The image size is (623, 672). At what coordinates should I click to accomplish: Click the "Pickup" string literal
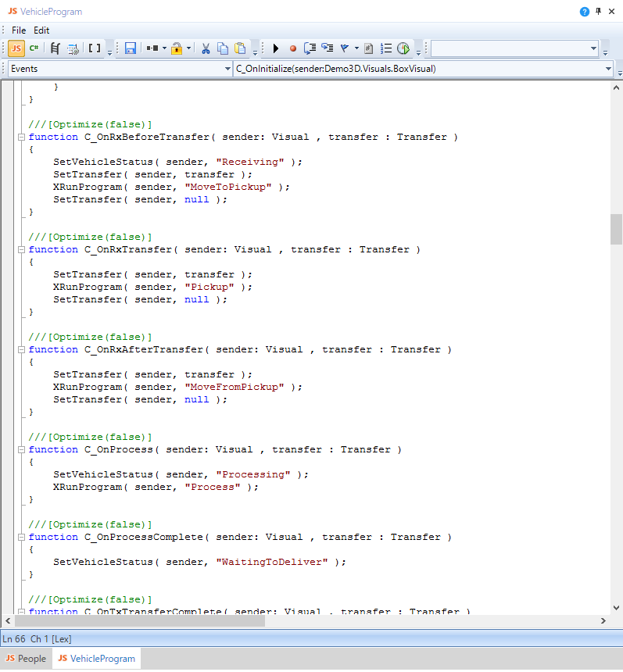coord(209,287)
